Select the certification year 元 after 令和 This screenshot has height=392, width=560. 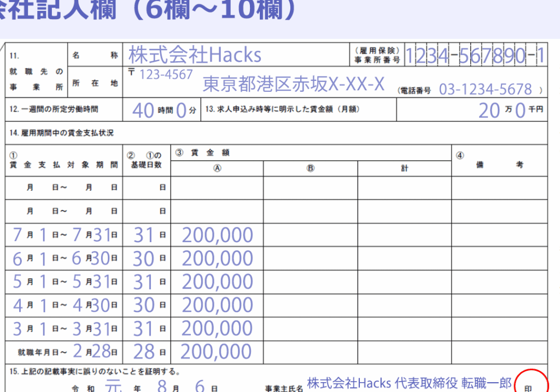[113, 386]
